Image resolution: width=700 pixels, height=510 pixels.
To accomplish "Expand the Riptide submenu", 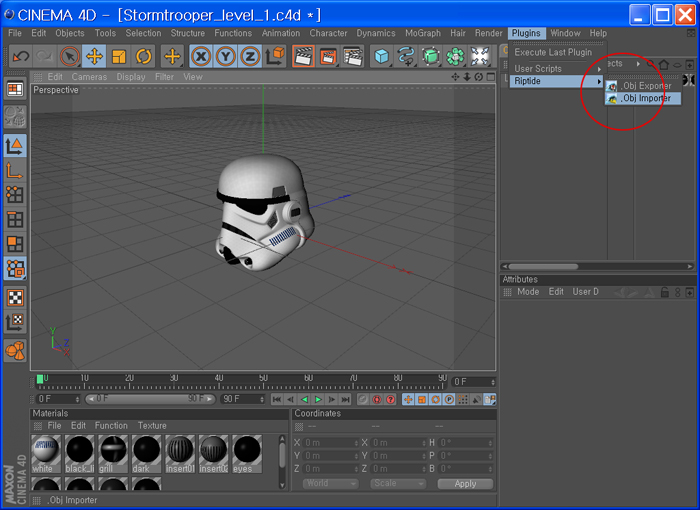I will tap(557, 81).
